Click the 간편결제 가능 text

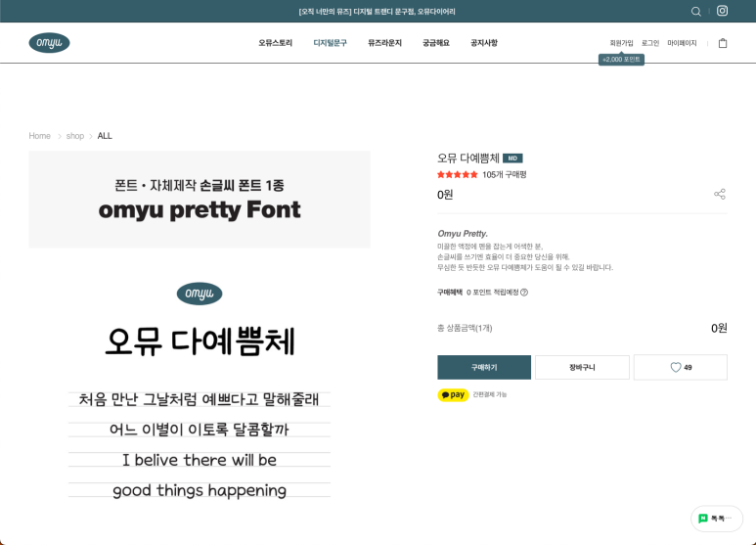(x=489, y=394)
